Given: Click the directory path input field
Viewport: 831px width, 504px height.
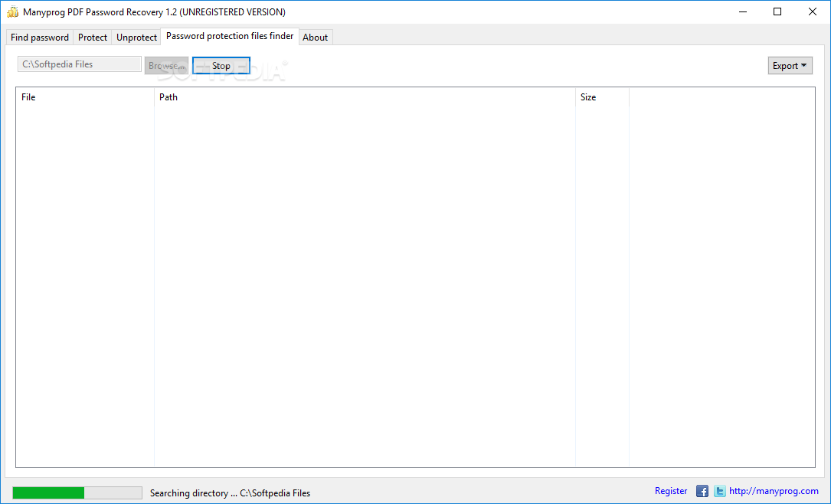Looking at the screenshot, I should coord(80,64).
